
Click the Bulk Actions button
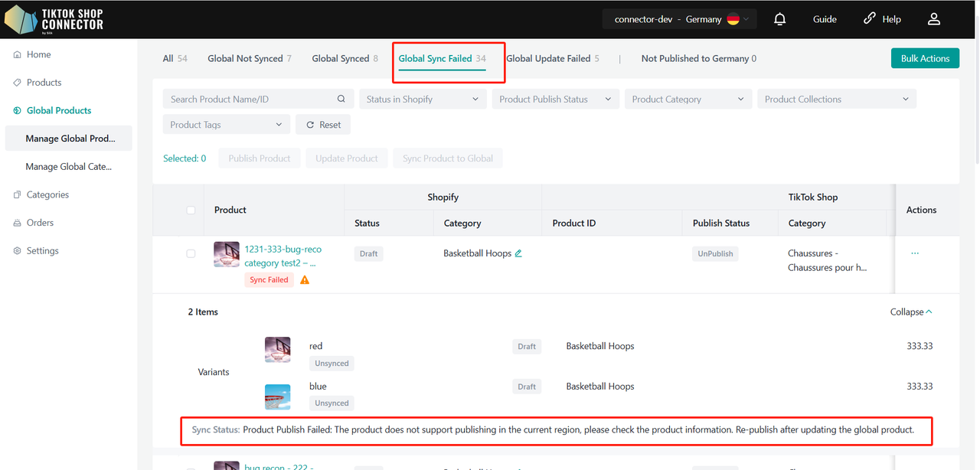pyautogui.click(x=924, y=58)
